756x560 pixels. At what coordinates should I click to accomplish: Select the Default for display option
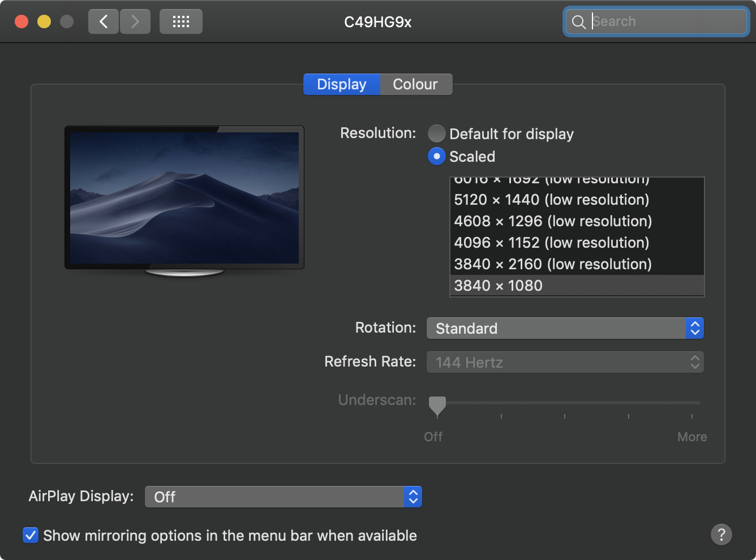pos(436,133)
